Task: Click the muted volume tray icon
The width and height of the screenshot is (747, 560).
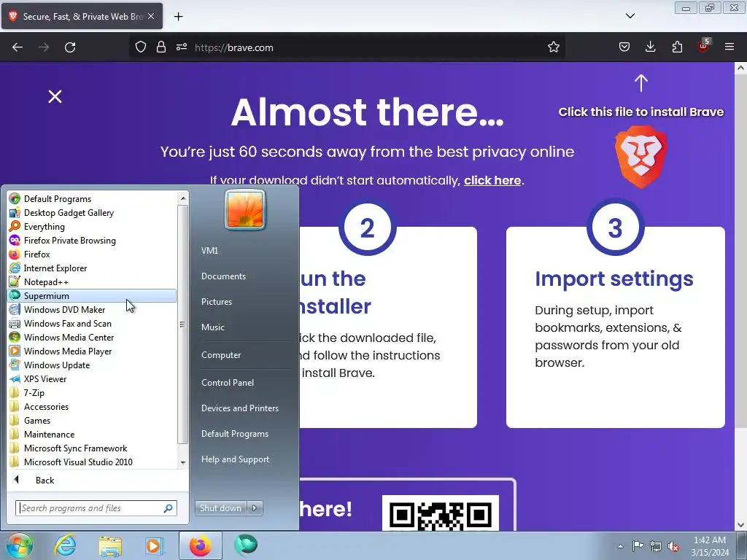Action: click(673, 546)
